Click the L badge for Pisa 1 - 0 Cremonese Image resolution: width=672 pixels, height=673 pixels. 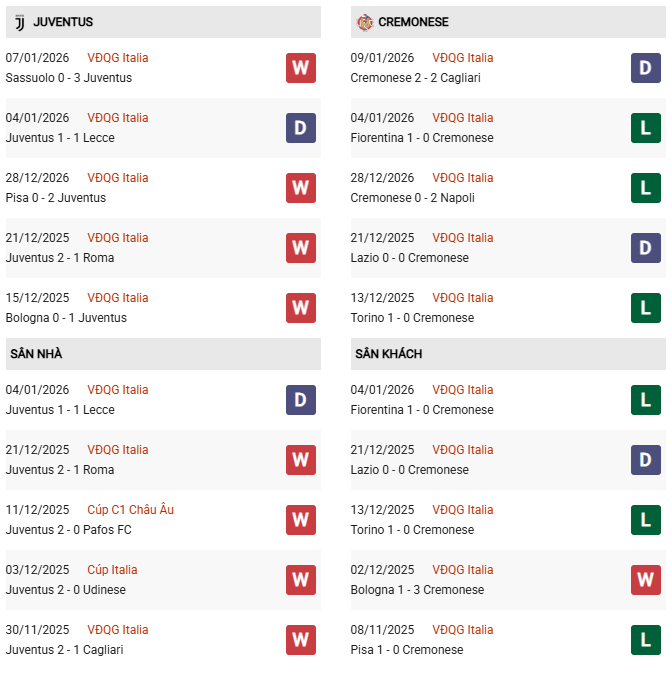[x=645, y=640]
